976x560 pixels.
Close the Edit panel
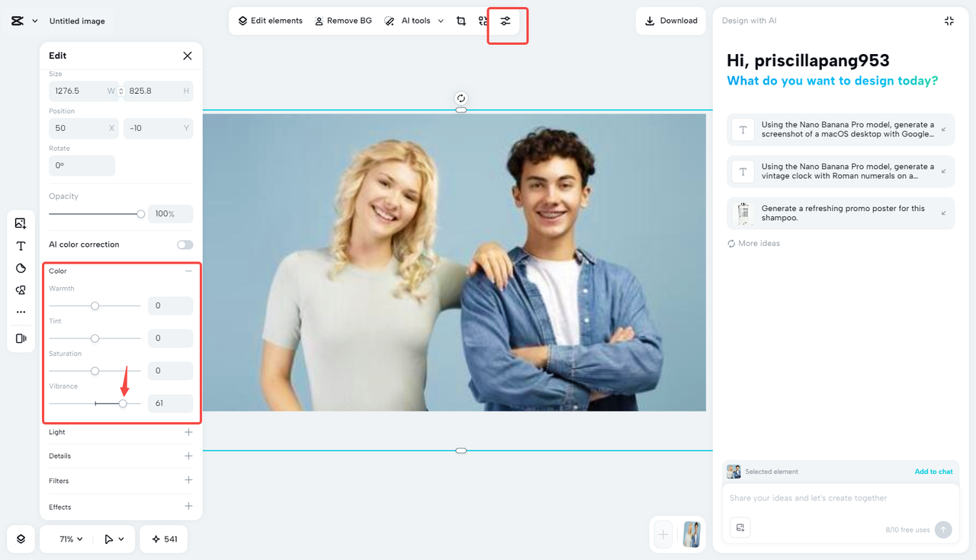click(x=188, y=56)
